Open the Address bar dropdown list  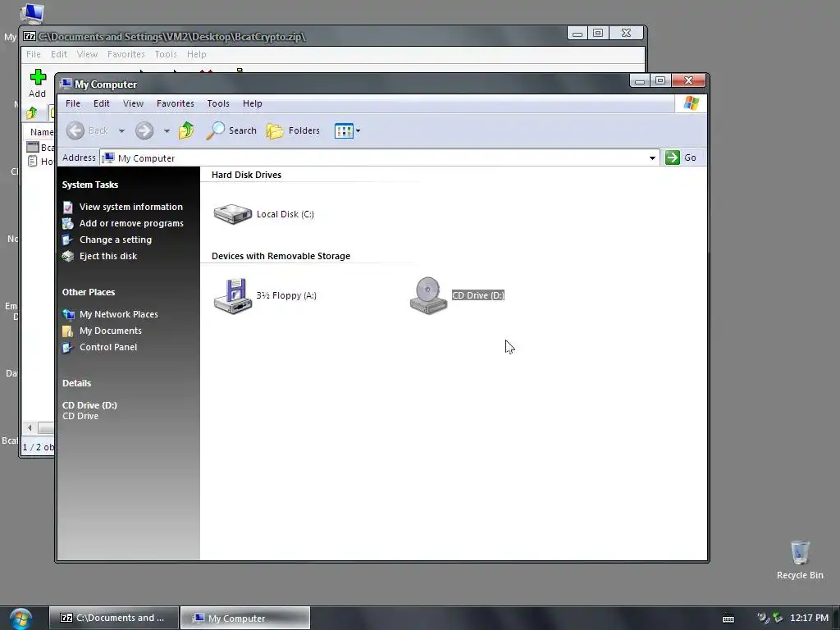(x=652, y=158)
